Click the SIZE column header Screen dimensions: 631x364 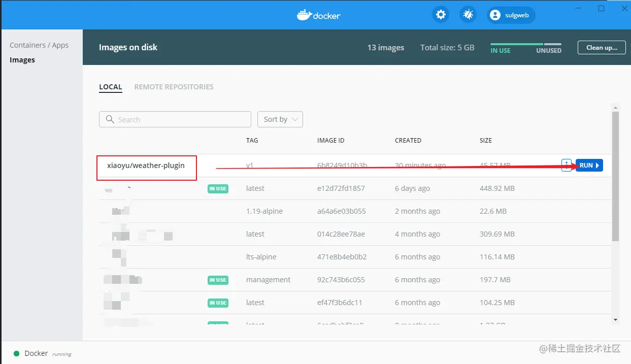pyautogui.click(x=486, y=141)
